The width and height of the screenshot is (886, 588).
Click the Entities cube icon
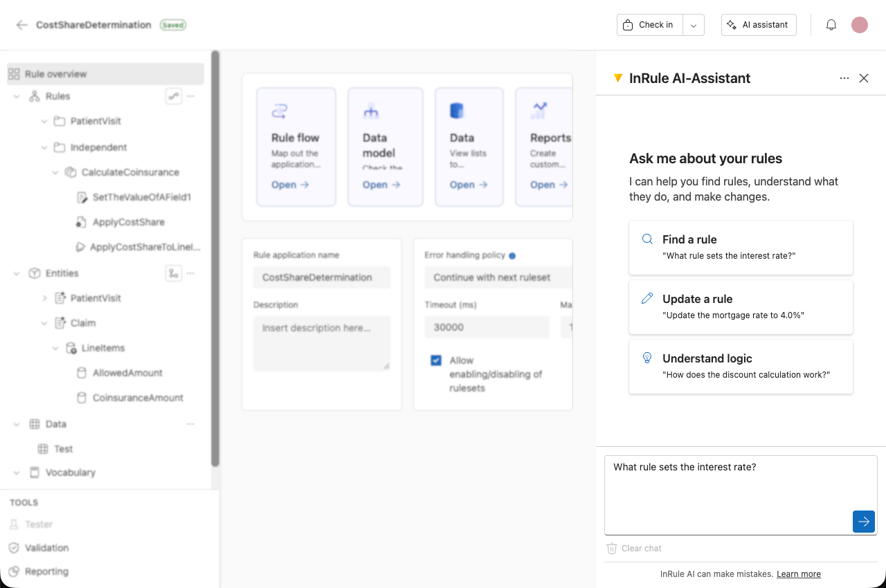click(34, 273)
